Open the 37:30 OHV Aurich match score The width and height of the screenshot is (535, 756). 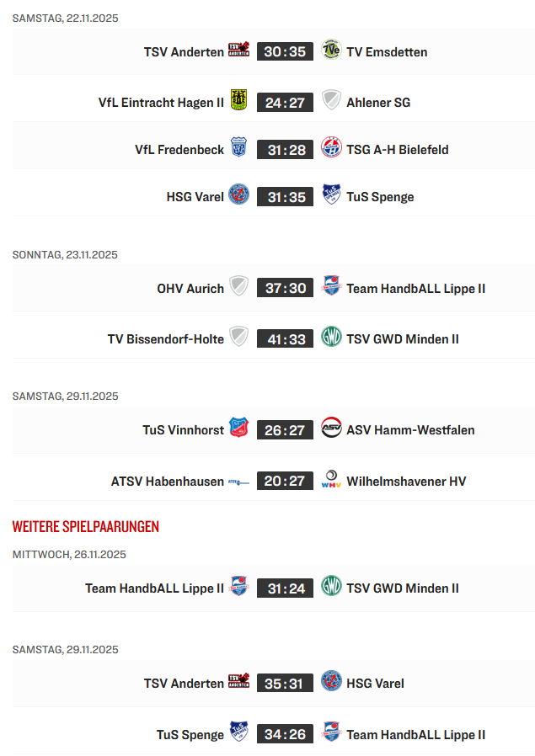coord(285,288)
